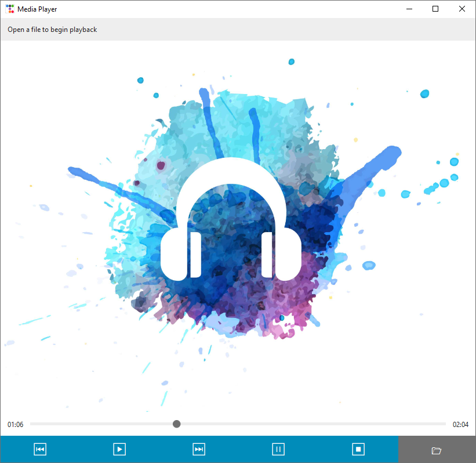Click the 'Open a file to begin playback' message
The width and height of the screenshot is (476, 463).
click(x=52, y=30)
